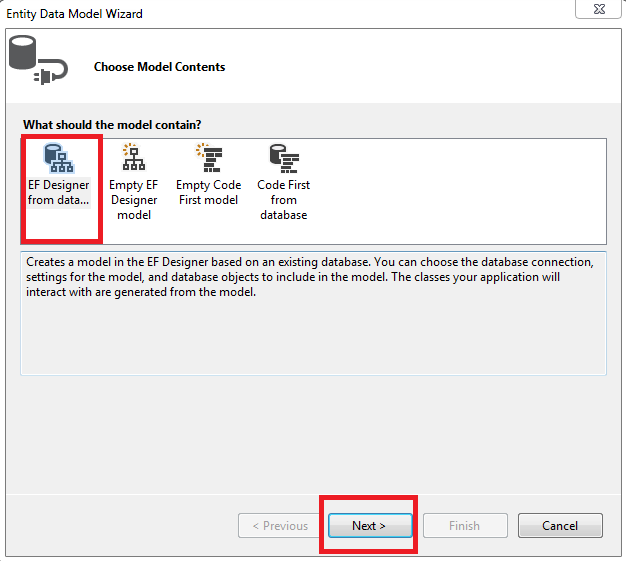Screen dimensions: 626x561
Task: Select Empty EF Designer model icon
Action: (x=133, y=157)
